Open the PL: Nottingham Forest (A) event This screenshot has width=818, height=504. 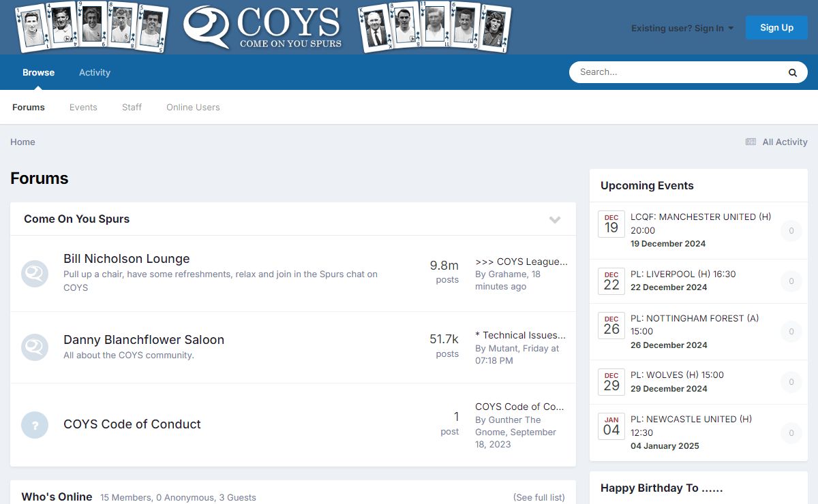[x=695, y=325]
